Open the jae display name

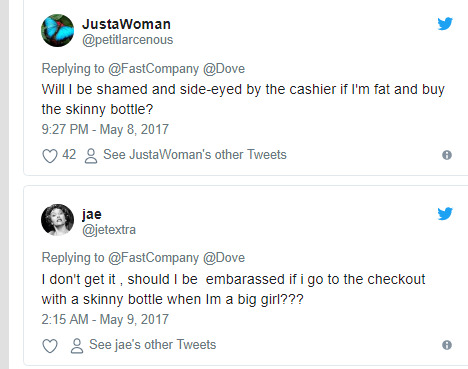pos(92,214)
